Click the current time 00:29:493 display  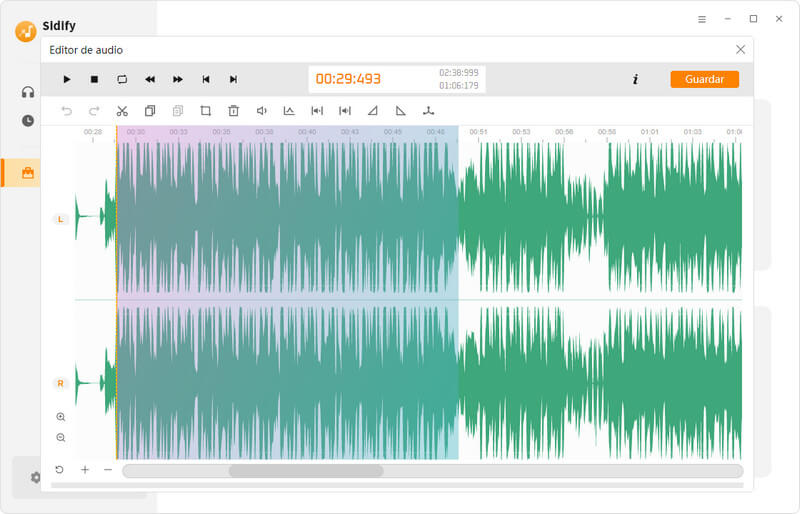point(348,79)
